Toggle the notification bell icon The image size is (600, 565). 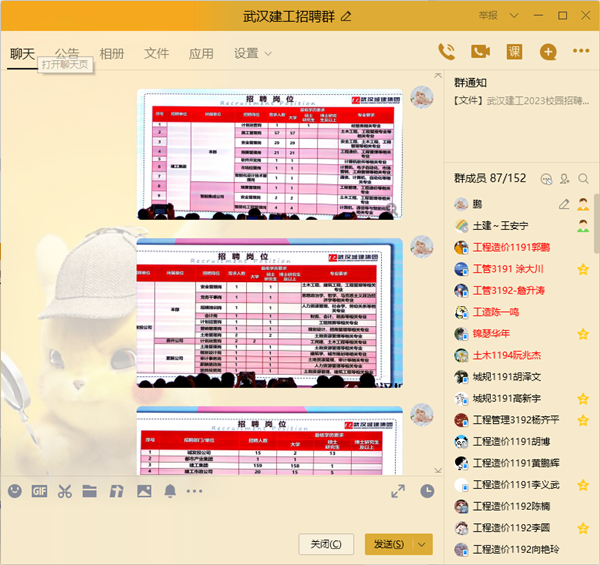pyautogui.click(x=170, y=491)
